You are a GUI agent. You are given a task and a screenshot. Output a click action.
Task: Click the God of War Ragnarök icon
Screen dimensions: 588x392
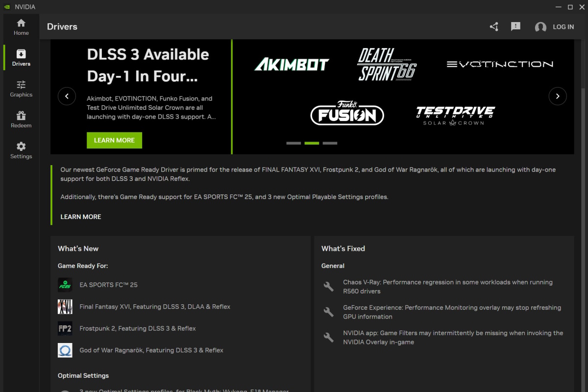(x=65, y=350)
